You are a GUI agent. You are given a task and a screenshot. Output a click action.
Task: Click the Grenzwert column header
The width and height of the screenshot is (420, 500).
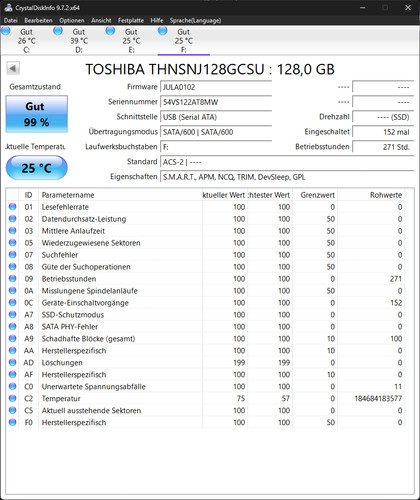click(x=315, y=195)
